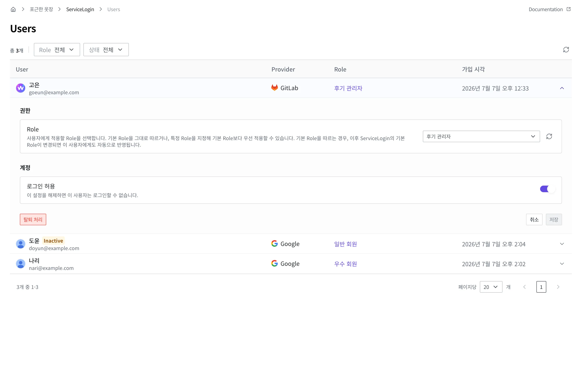Viewport: 588px width, 372px height.
Task: Go to next page arrow
Action: coord(558,287)
